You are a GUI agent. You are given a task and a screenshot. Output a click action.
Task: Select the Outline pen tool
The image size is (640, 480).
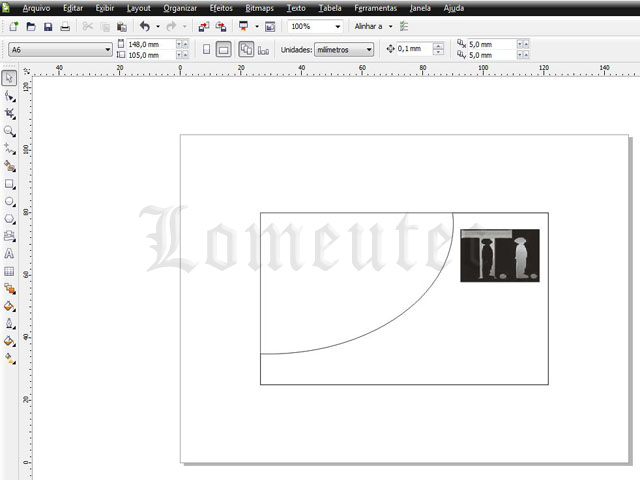coord(9,324)
